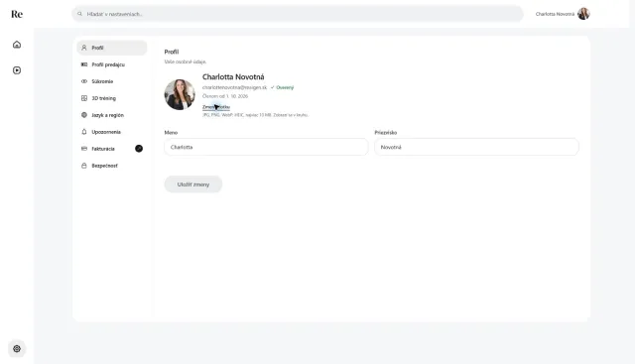The image size is (635, 364).
Task: Click the Priezvisko input field
Action: 476,147
